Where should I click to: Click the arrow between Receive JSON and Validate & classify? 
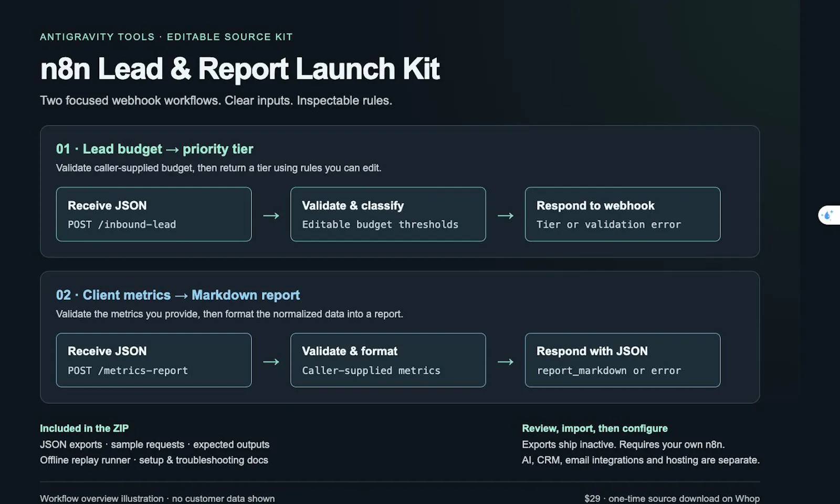(271, 216)
